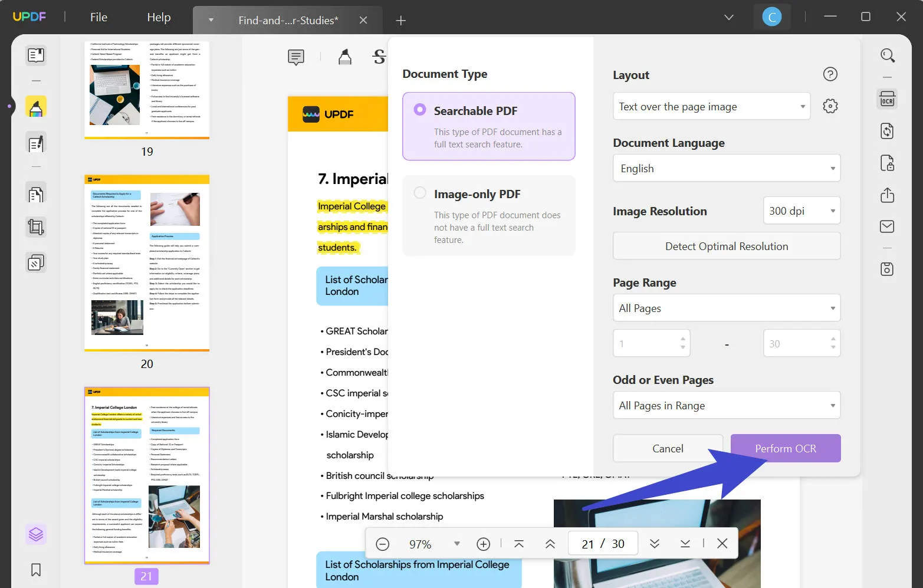Viewport: 923px width, 588px height.
Task: Close the Find-and-...r-Studies tab
Action: [363, 20]
